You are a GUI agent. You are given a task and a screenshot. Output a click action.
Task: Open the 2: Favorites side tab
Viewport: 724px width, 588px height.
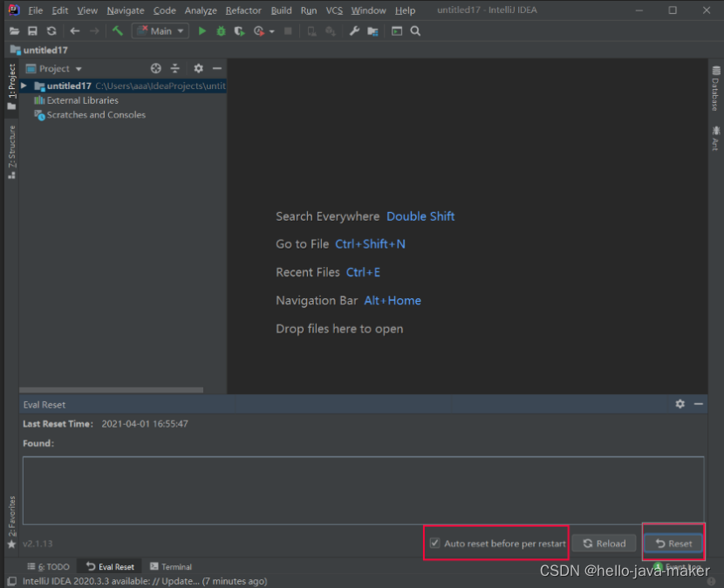click(12, 522)
